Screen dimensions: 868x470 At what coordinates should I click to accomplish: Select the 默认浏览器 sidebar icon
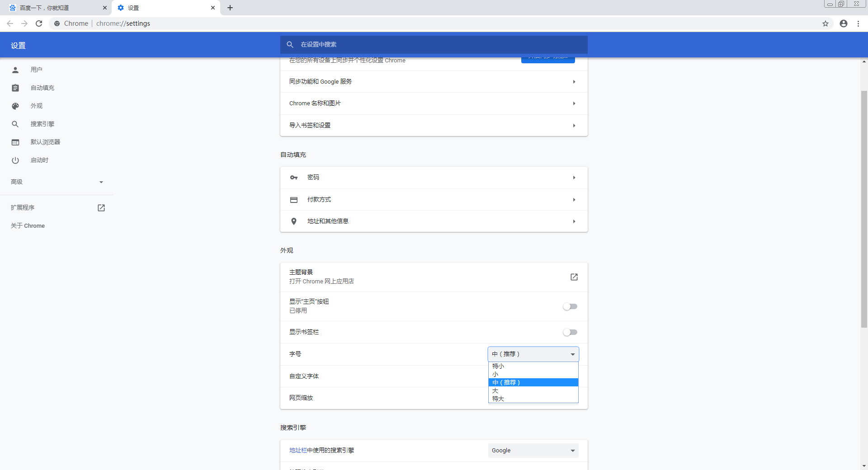pyautogui.click(x=15, y=142)
